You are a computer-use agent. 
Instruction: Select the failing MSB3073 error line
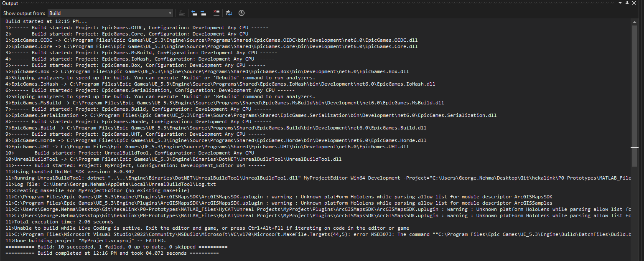251,234
